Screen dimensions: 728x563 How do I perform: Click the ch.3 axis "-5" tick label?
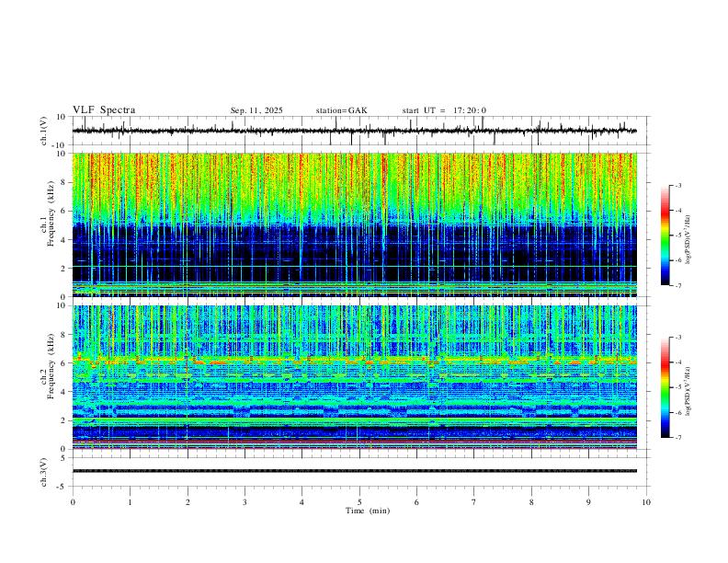(62, 487)
